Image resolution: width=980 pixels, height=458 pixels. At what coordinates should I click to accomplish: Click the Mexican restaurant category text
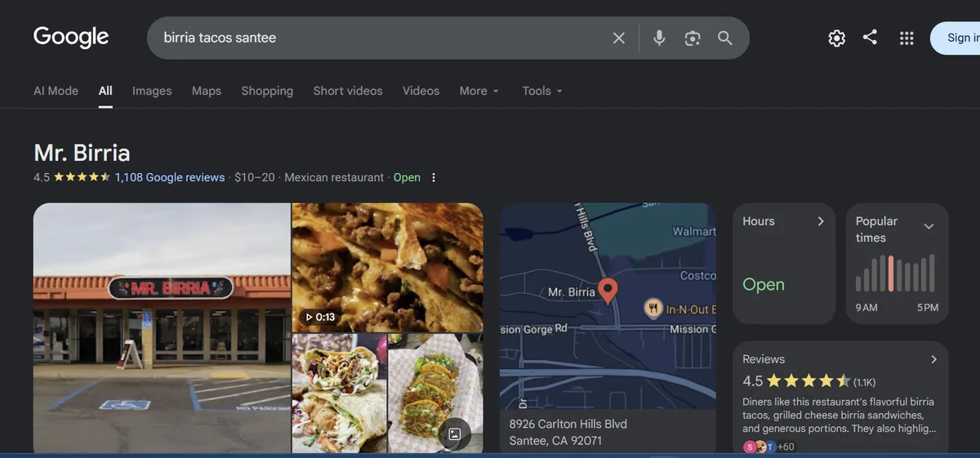(x=334, y=177)
